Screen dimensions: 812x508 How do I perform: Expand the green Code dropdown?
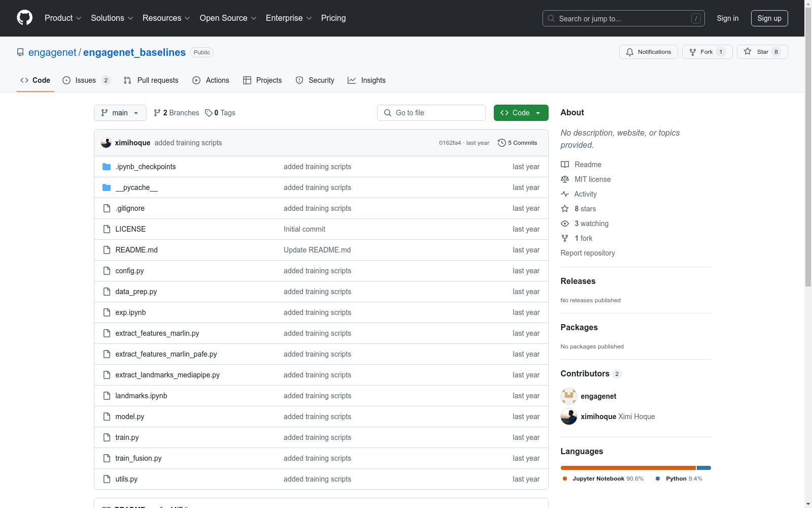(x=521, y=113)
